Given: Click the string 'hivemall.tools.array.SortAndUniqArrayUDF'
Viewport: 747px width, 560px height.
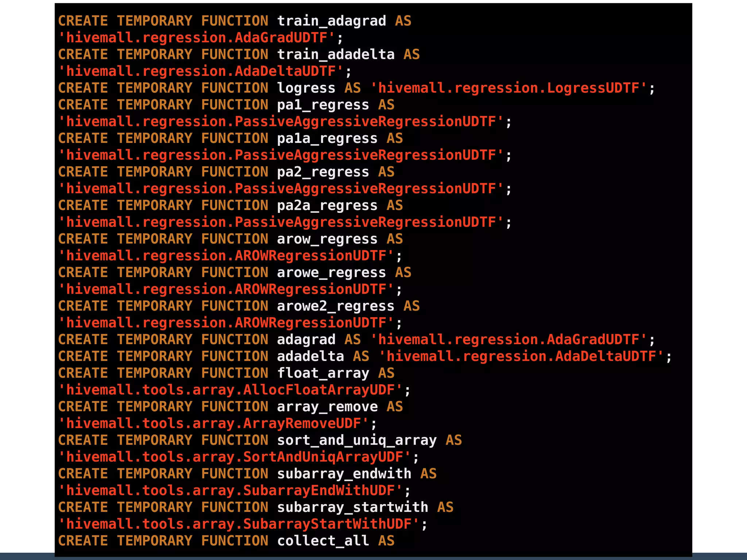Looking at the screenshot, I should point(235,457).
